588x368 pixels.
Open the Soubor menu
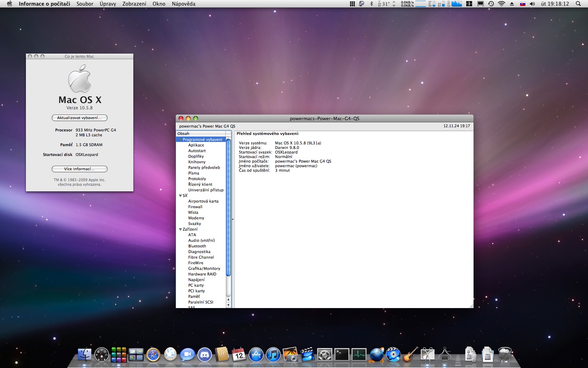[85, 4]
